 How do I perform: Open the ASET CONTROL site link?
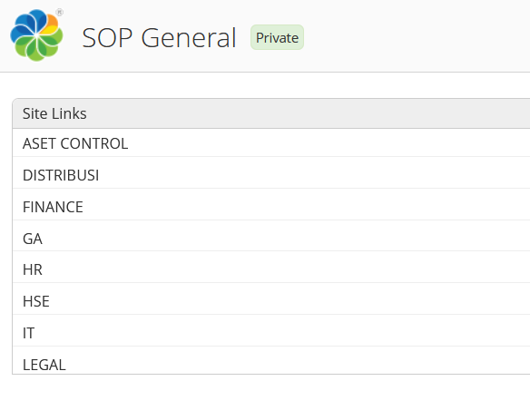click(x=75, y=143)
